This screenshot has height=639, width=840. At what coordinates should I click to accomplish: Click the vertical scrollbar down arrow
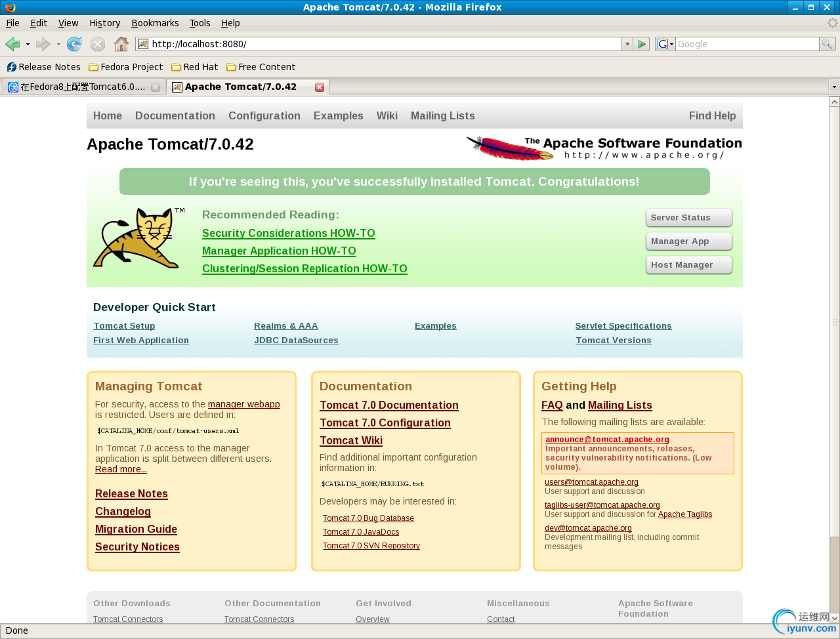pyautogui.click(x=835, y=618)
